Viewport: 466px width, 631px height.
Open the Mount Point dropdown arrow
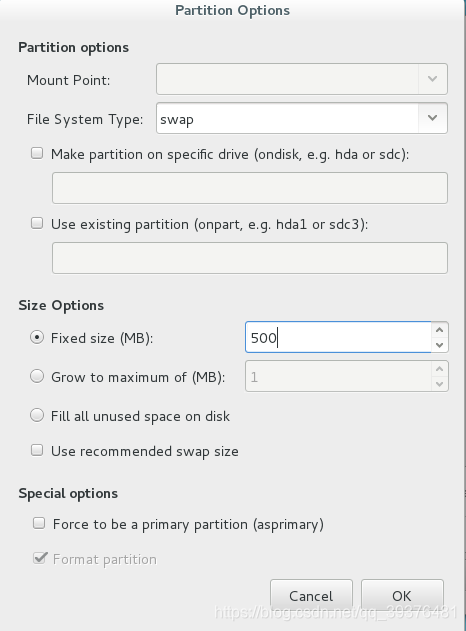pyautogui.click(x=433, y=79)
